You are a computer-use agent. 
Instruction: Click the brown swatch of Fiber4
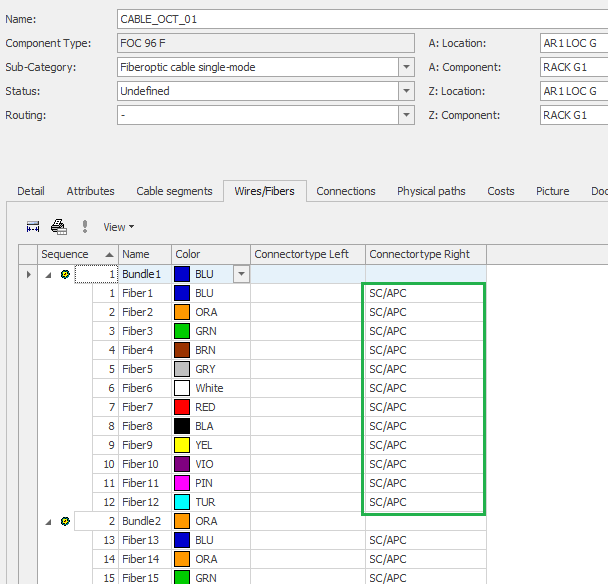(182, 350)
